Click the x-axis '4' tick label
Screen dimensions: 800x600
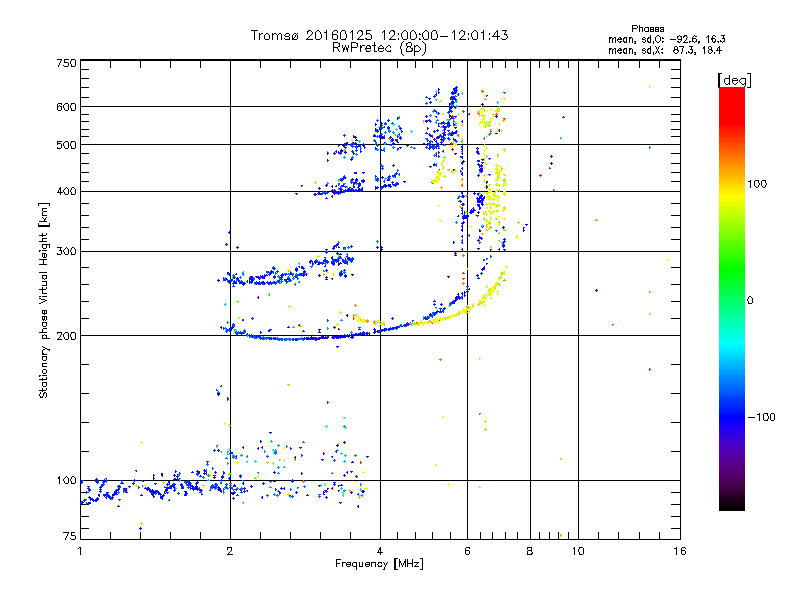tap(380, 551)
